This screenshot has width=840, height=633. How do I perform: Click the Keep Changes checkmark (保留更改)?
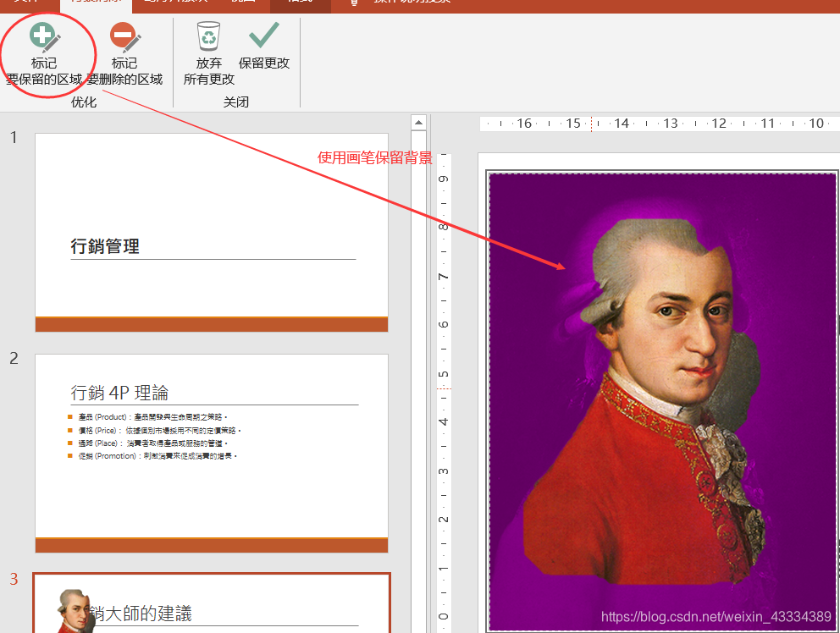tap(264, 47)
